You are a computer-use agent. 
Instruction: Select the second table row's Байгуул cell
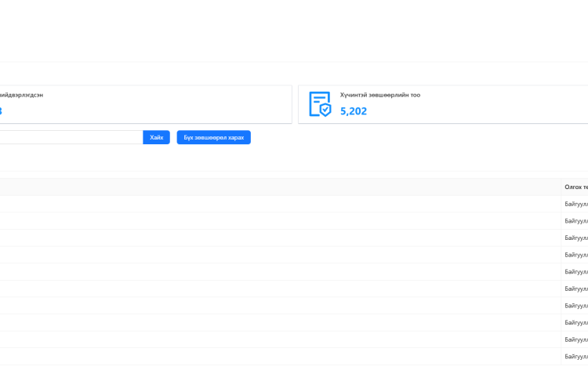pos(575,221)
